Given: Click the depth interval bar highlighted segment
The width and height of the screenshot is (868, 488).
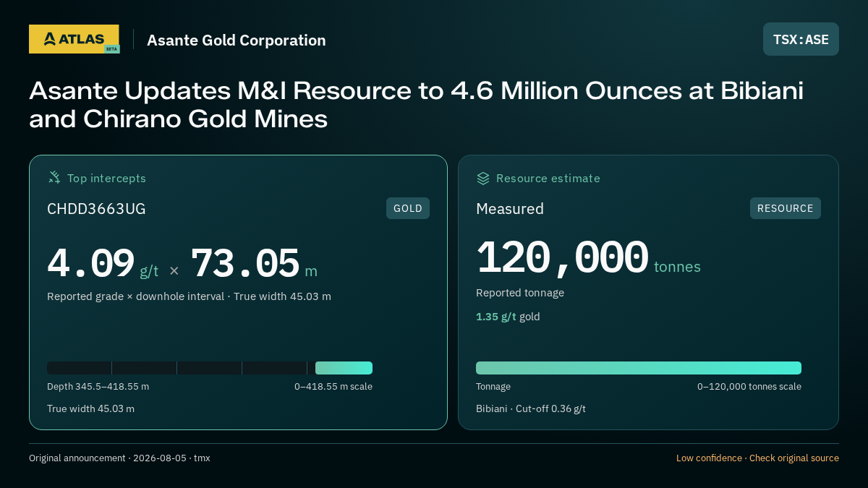Looking at the screenshot, I should [344, 368].
